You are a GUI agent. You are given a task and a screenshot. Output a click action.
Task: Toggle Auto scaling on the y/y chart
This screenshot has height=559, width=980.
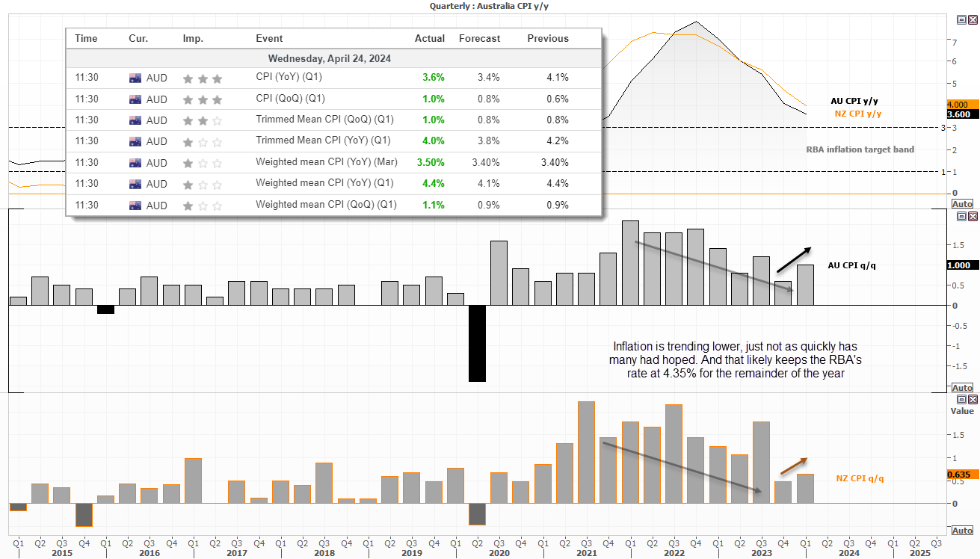pyautogui.click(x=963, y=203)
